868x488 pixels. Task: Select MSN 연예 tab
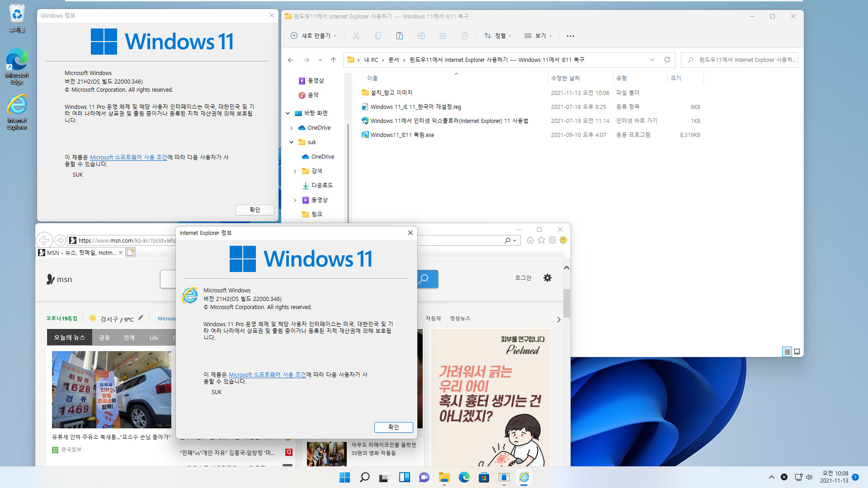[x=129, y=337]
